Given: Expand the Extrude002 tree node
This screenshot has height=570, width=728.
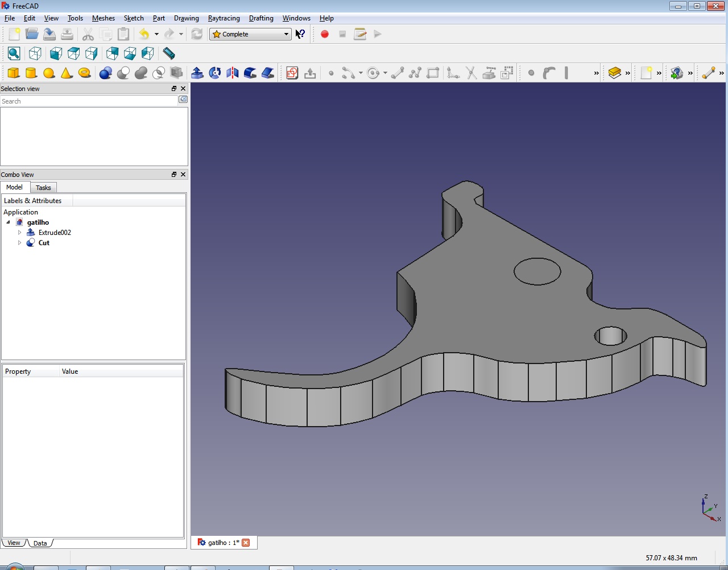Looking at the screenshot, I should pos(19,233).
